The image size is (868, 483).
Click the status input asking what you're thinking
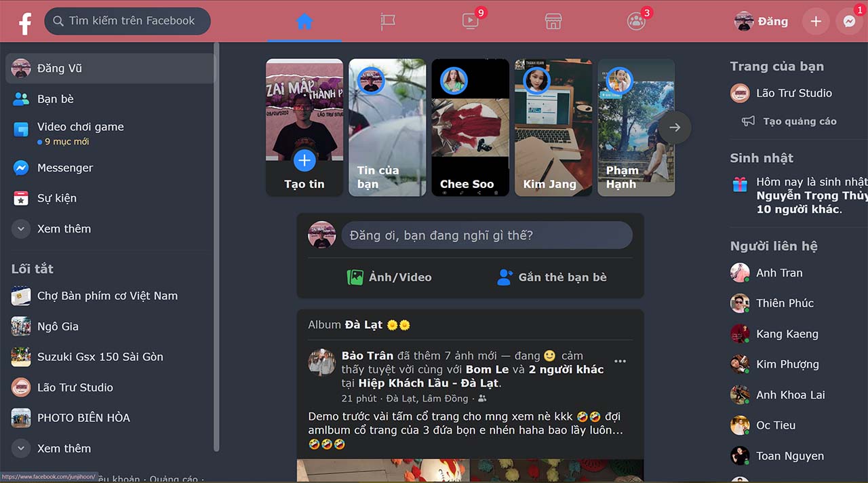[487, 235]
